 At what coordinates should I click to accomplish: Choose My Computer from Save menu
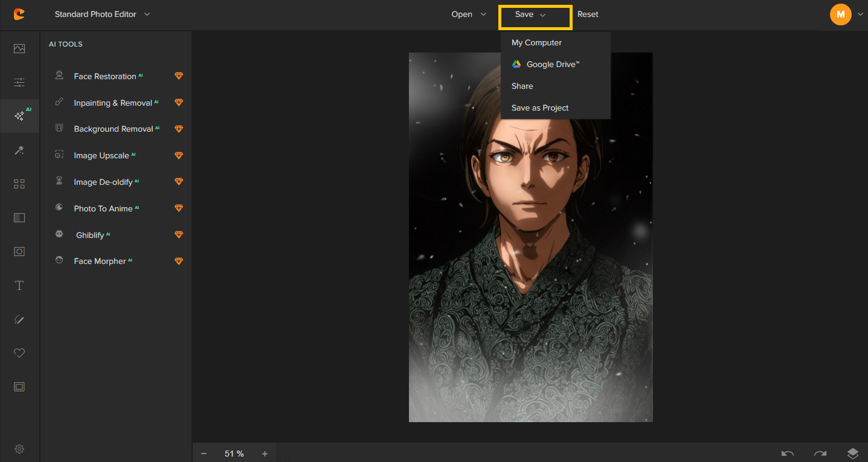coord(536,43)
